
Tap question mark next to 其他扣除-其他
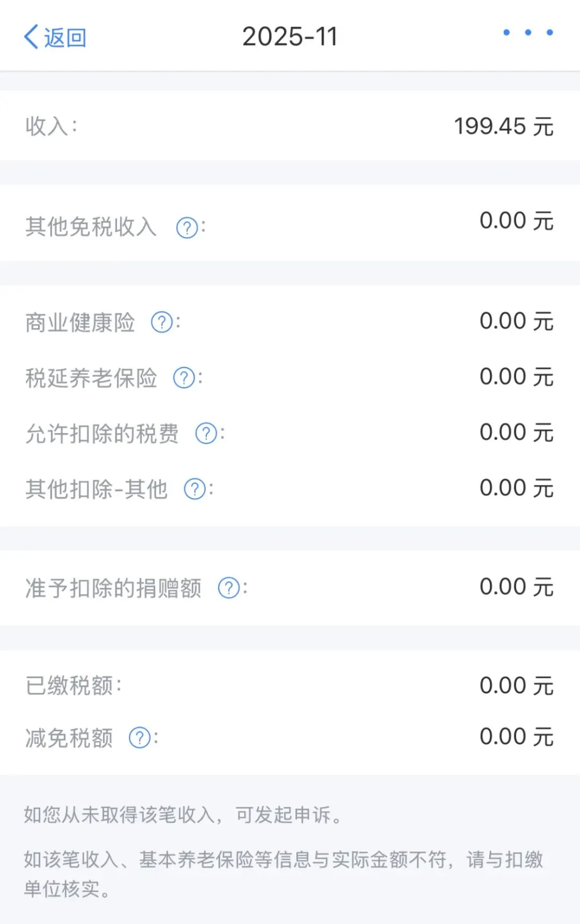pos(194,489)
